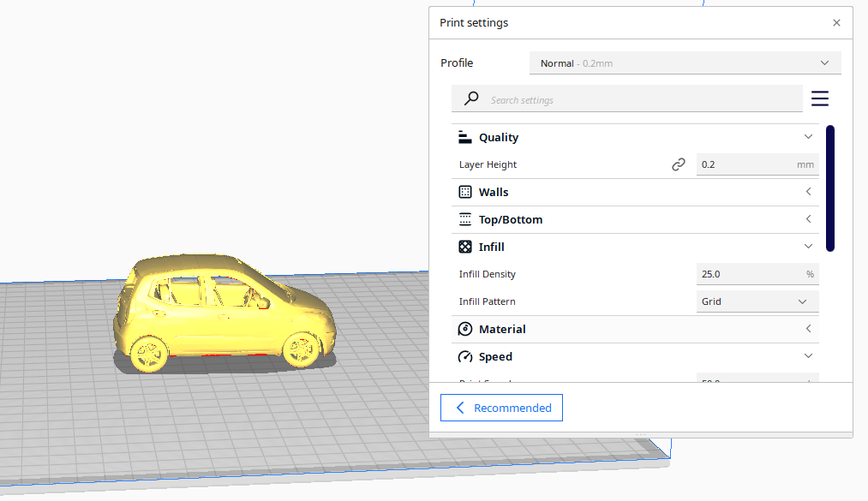Switch to Recommended settings
This screenshot has height=501, width=868.
[x=501, y=408]
